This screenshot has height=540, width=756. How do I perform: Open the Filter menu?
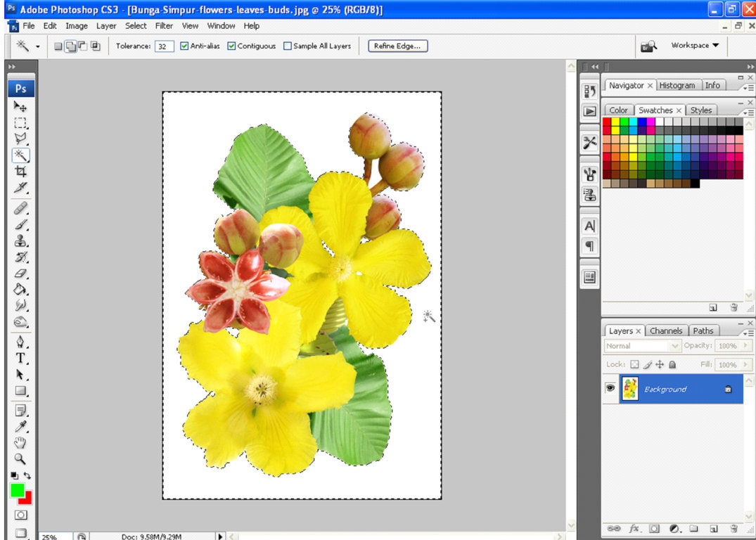(x=164, y=26)
